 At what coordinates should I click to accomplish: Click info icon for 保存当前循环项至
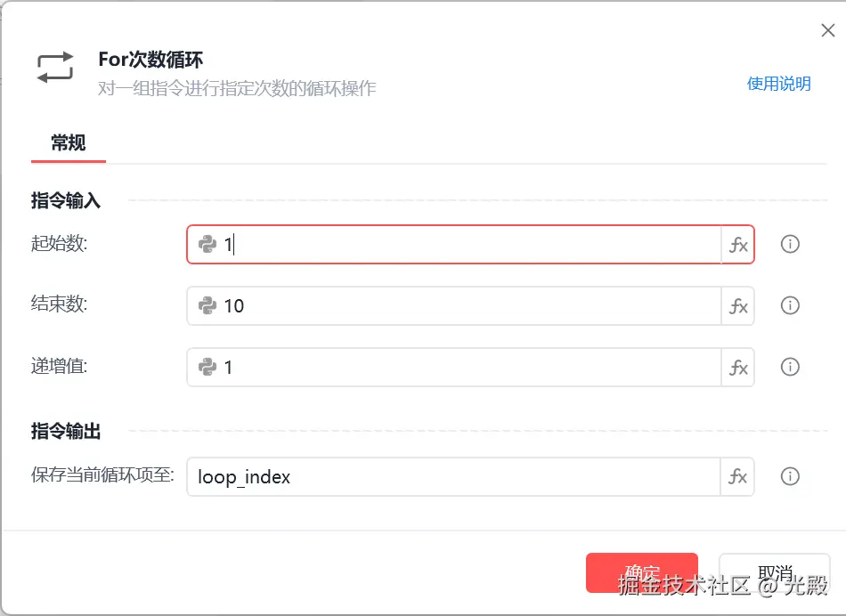click(x=789, y=476)
